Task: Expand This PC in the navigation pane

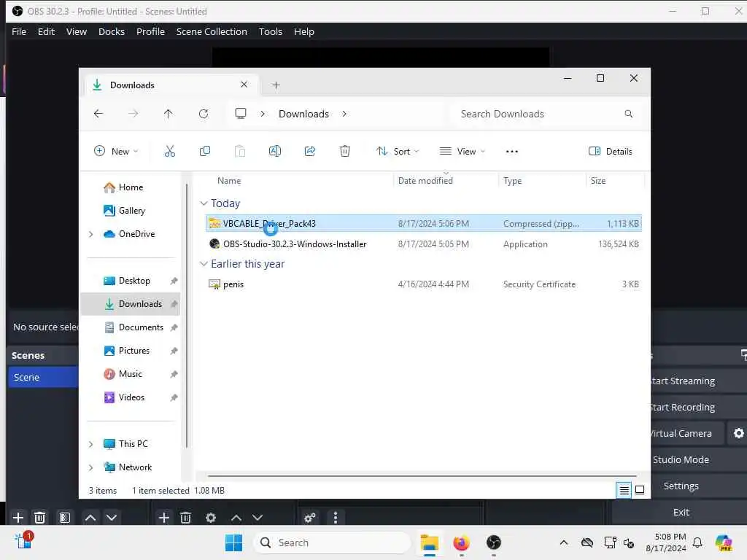Action: (91, 444)
